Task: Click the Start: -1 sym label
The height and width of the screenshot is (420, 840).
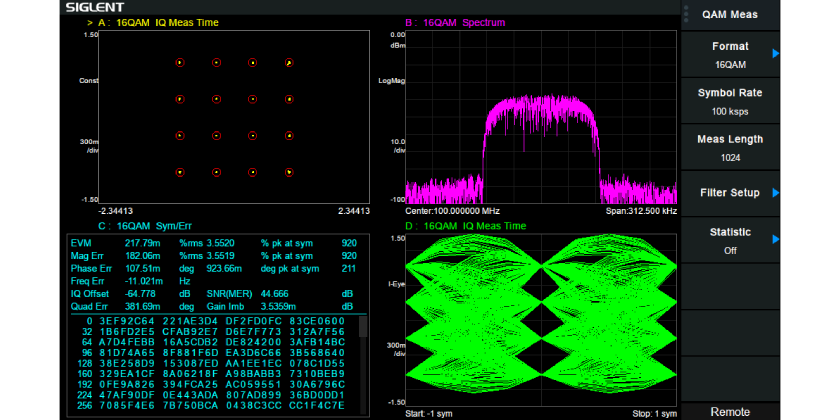Action: point(429,414)
